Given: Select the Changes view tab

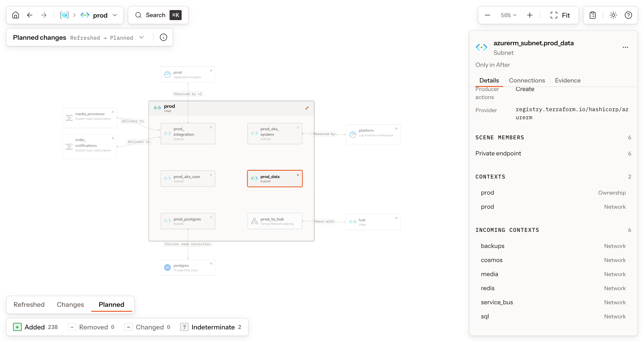Looking at the screenshot, I should (70, 305).
